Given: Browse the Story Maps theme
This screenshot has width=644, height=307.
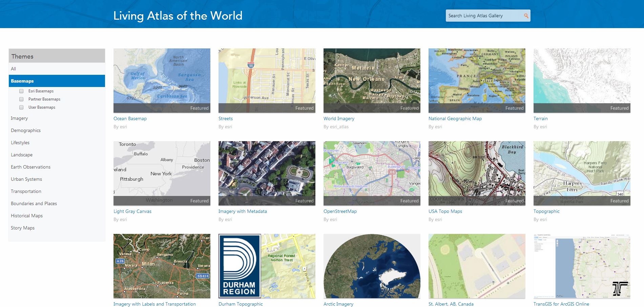Looking at the screenshot, I should pyautogui.click(x=23, y=228).
